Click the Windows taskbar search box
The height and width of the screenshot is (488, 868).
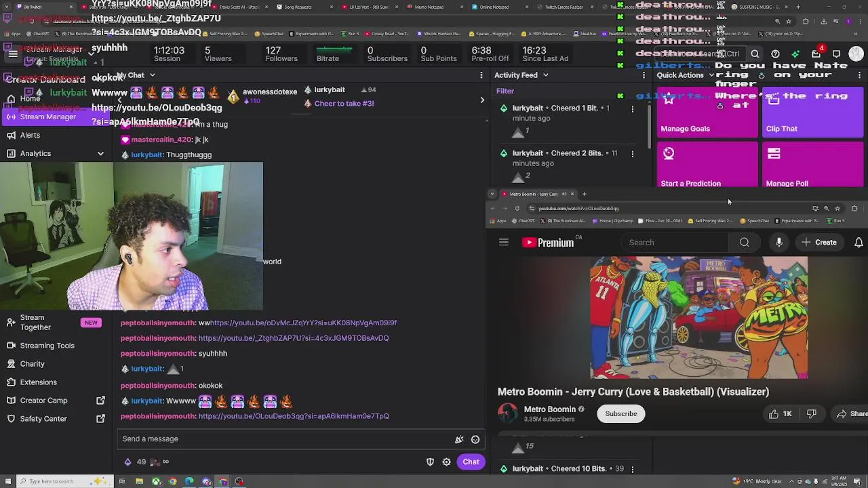[64, 482]
